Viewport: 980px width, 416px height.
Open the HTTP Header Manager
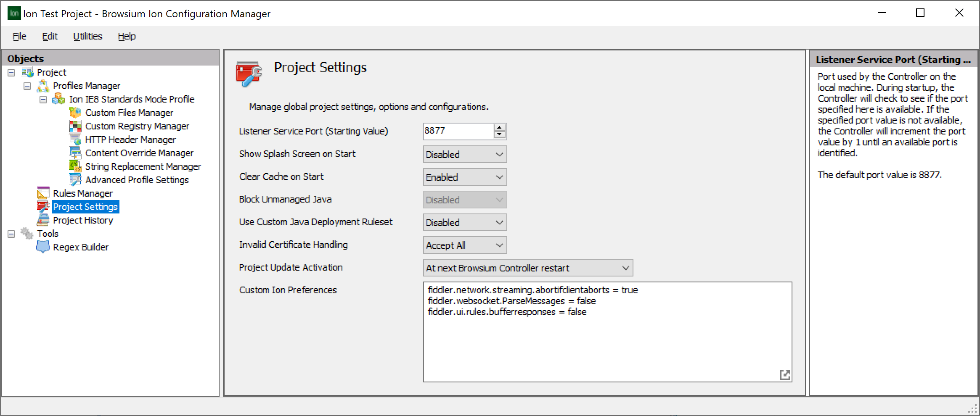pyautogui.click(x=131, y=139)
